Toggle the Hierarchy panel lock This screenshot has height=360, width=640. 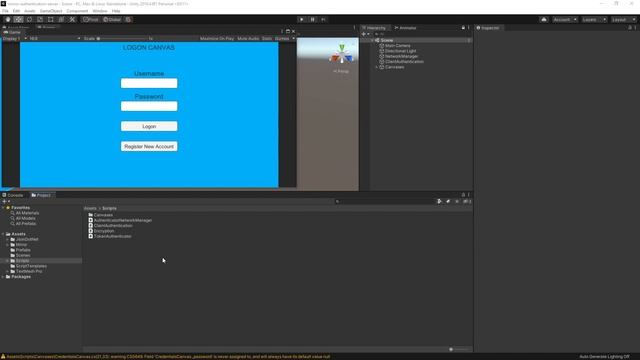pos(463,28)
